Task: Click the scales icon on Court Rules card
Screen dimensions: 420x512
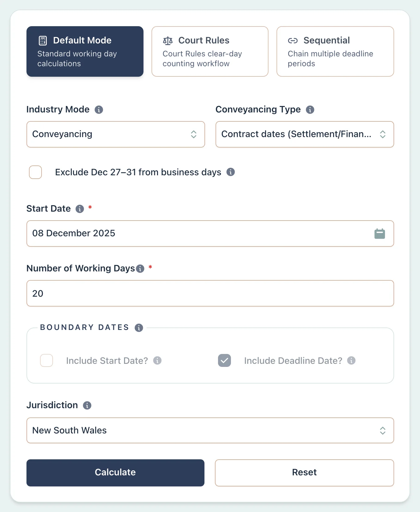Action: (168, 40)
